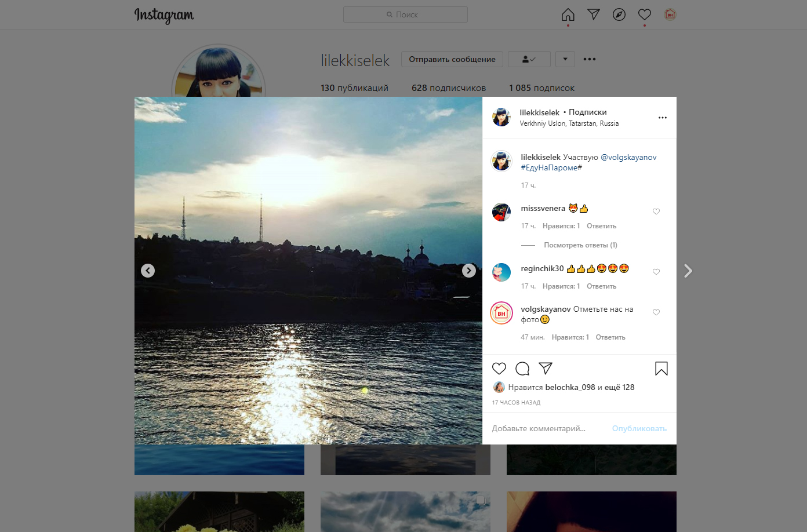Click Опубликовать comment button
The height and width of the screenshot is (532, 807).
(639, 428)
